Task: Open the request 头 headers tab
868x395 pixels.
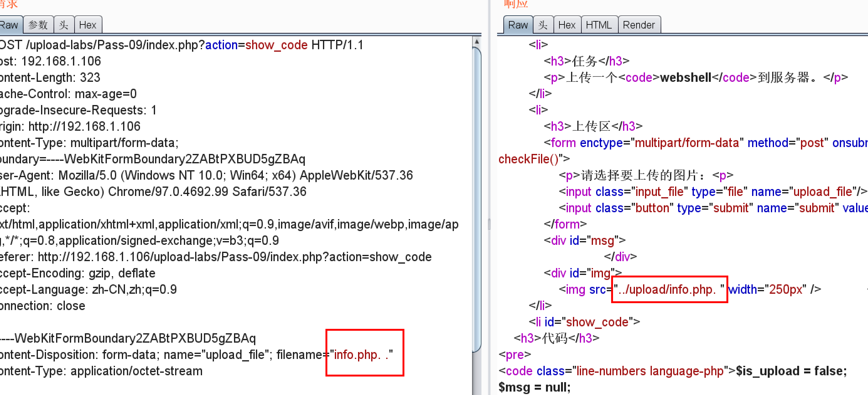Action: (x=64, y=25)
